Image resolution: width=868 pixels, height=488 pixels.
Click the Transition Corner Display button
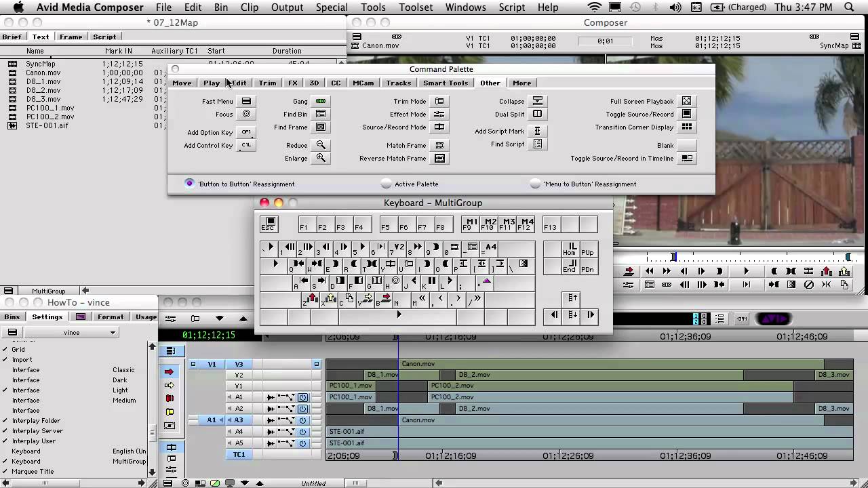pyautogui.click(x=687, y=127)
